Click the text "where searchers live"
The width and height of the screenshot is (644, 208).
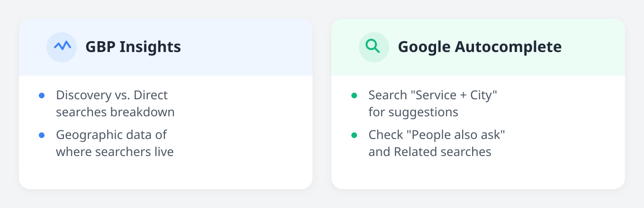pos(115,152)
